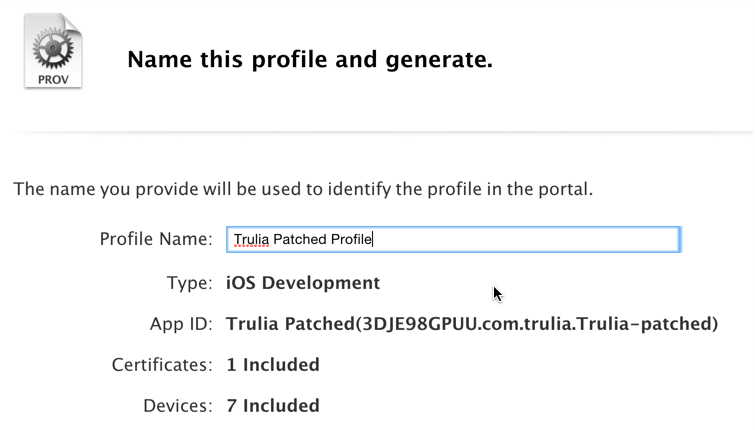Focus the Profile Name text field
Screen dimensions: 755x430
[453, 239]
